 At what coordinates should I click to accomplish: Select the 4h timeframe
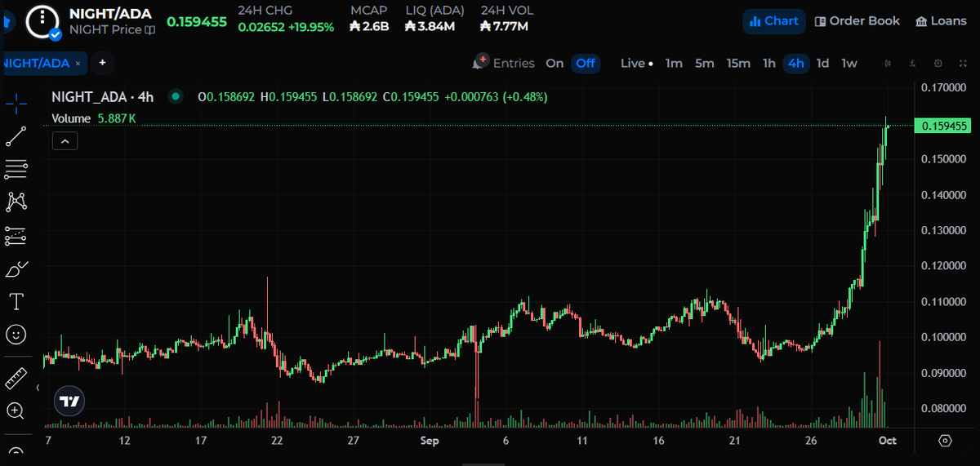796,63
